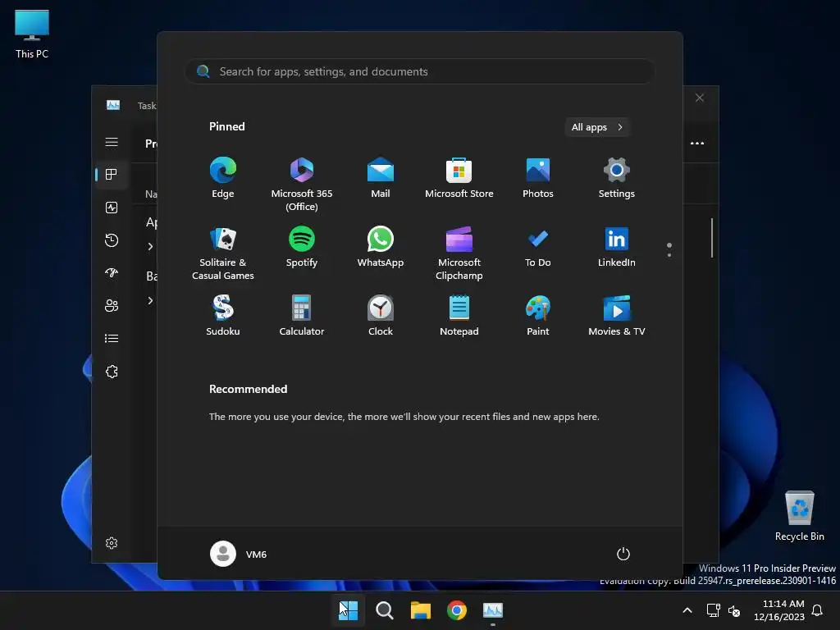This screenshot has width=840, height=630.
Task: Open App history in Task Manager
Action: [x=112, y=240]
